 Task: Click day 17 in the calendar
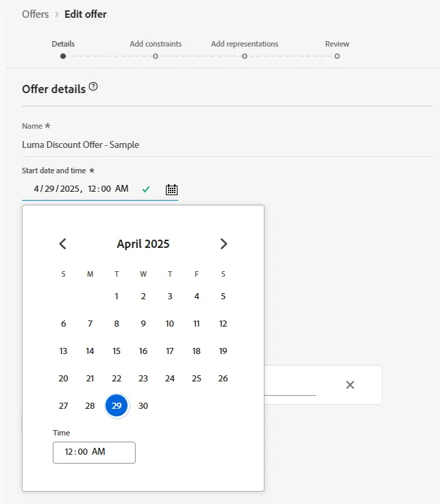[170, 351]
